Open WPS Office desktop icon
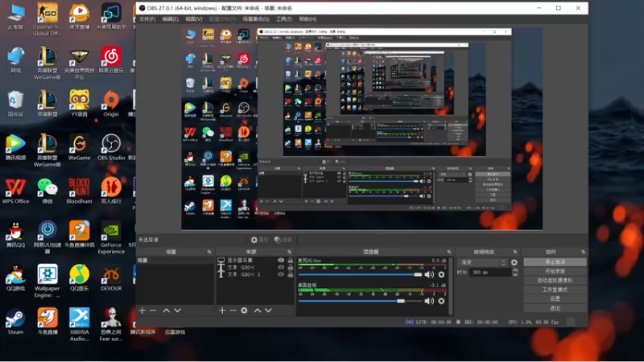 [x=15, y=191]
